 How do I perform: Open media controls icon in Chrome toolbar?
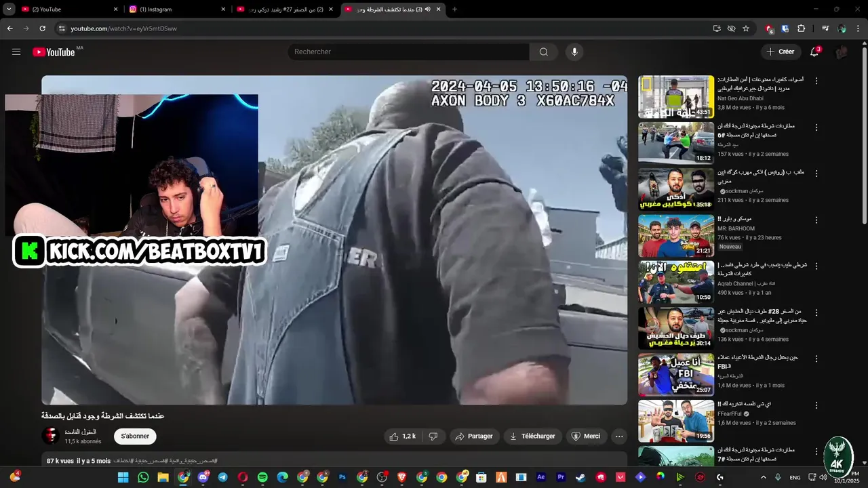click(x=825, y=28)
